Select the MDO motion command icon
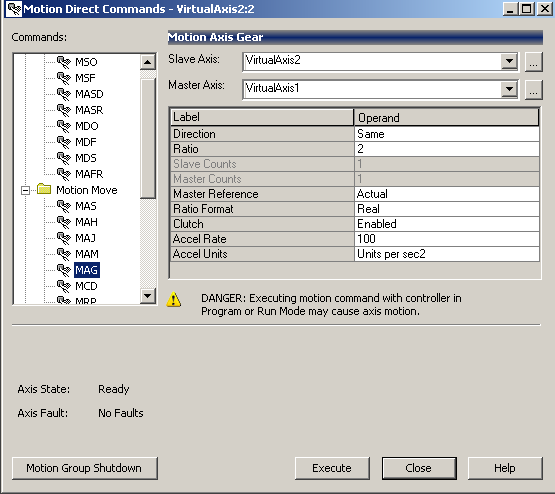The width and height of the screenshot is (555, 494). pos(64,126)
